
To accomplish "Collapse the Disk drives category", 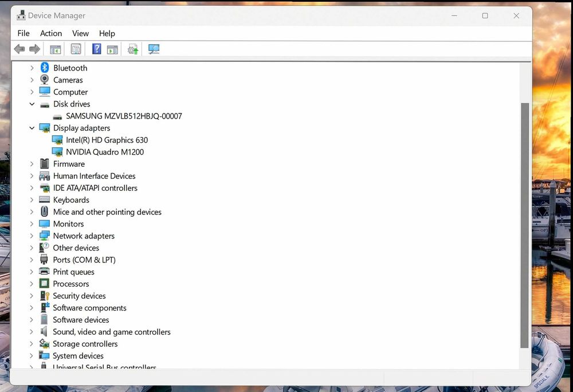I will [32, 104].
